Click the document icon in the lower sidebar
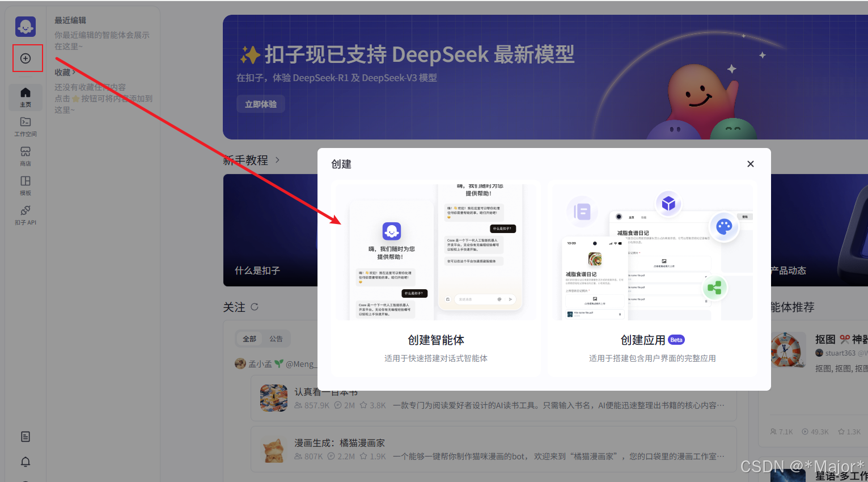This screenshot has width=868, height=482. point(26,437)
